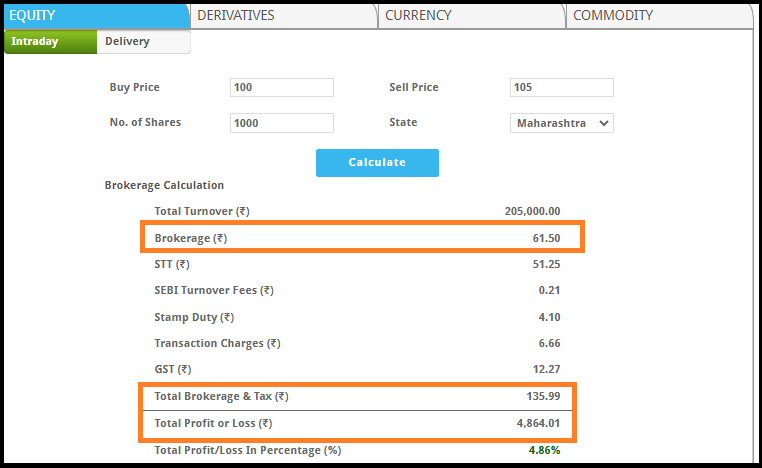
Task: Click the Total Brokerage & Tax value
Action: [542, 397]
